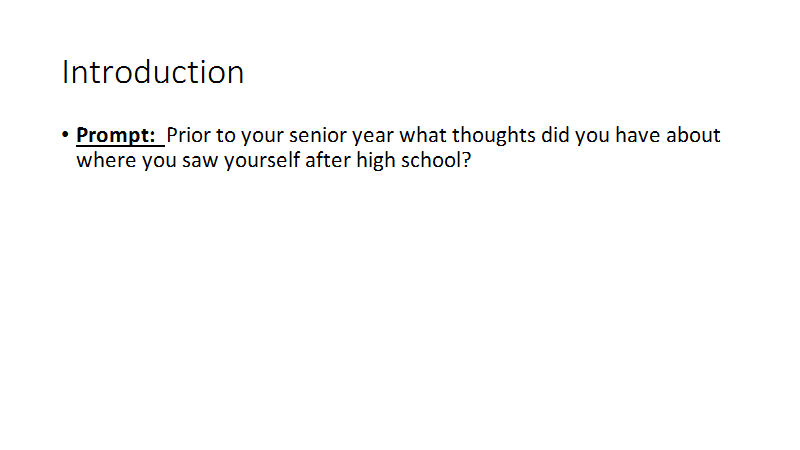Screen dimensions: 800x450
Task: Click the word 'yourself' in the second line
Action: coord(262,161)
